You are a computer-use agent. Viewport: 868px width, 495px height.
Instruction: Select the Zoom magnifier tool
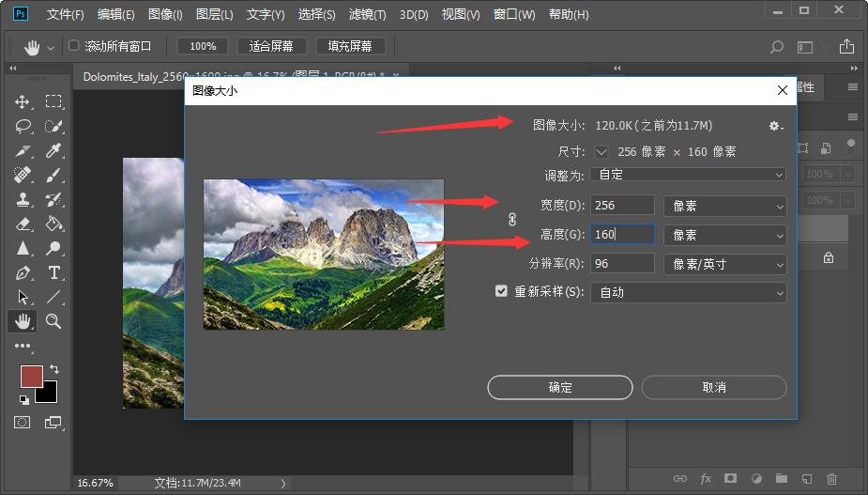click(x=53, y=321)
